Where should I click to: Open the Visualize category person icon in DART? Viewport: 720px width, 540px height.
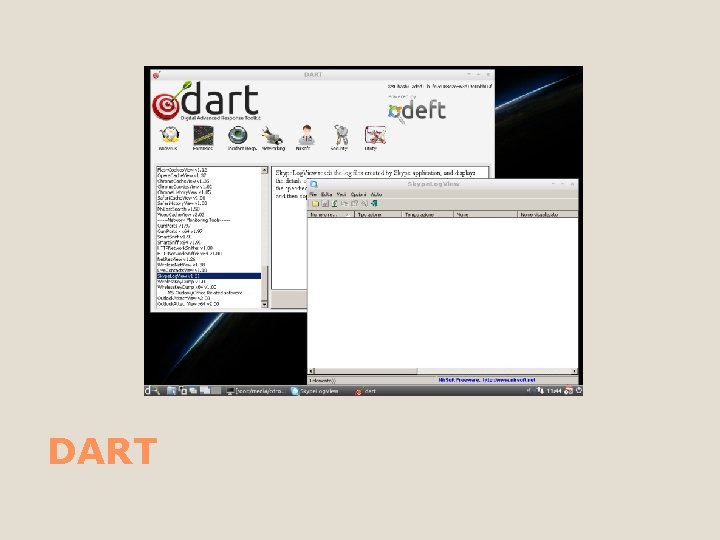[x=306, y=135]
